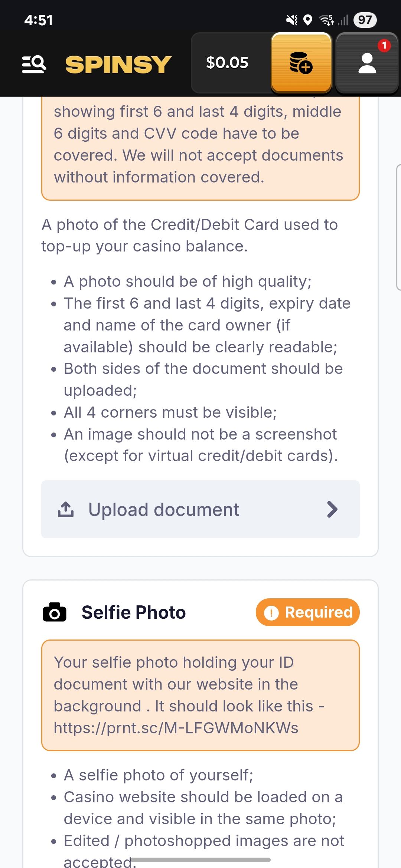Tap the orange deposit coins button
401x868 pixels.
tap(301, 62)
